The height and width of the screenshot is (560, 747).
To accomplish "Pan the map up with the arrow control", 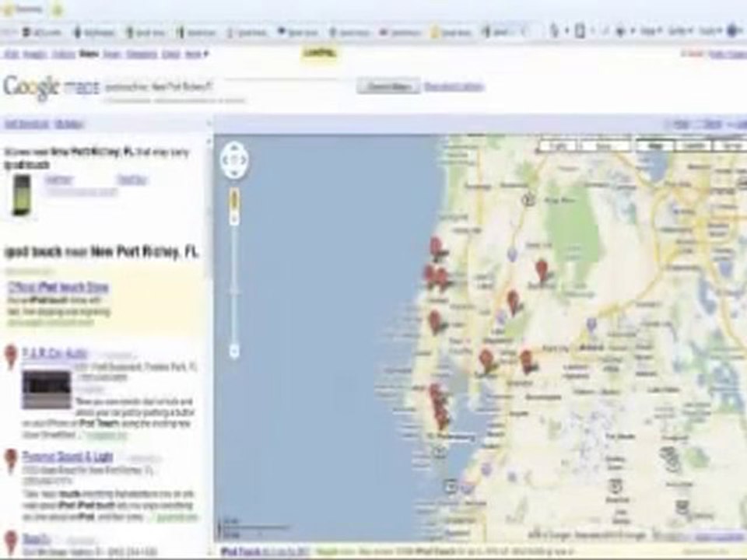I will point(233,148).
